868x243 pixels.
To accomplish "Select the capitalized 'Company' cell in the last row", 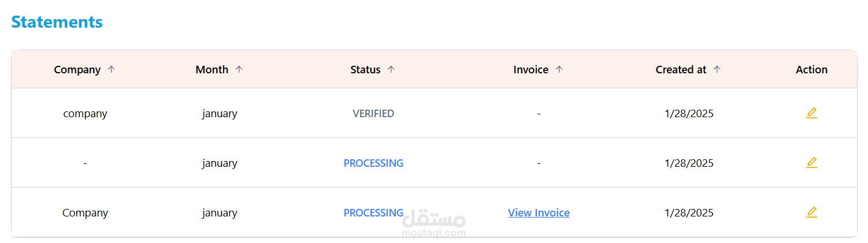I will pyautogui.click(x=85, y=213).
